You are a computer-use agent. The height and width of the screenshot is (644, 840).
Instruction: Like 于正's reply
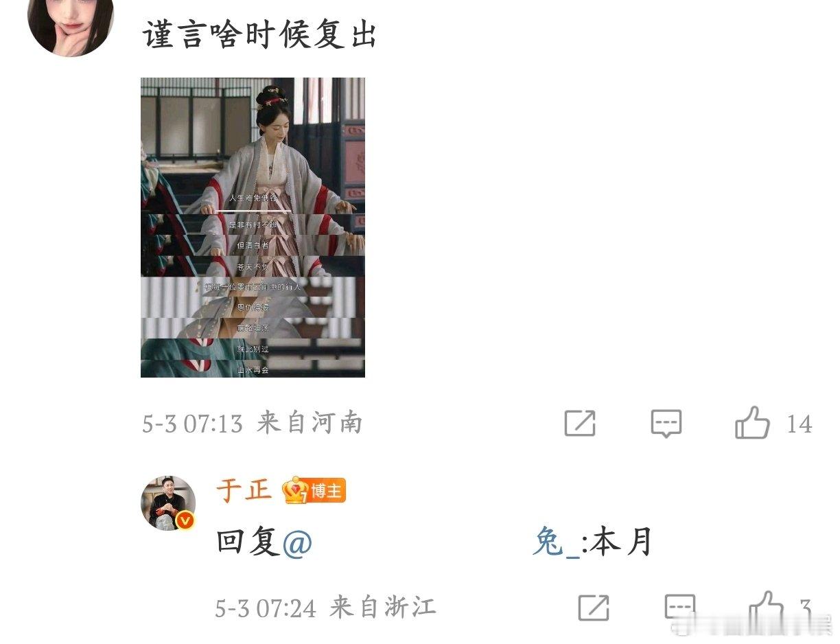[766, 606]
